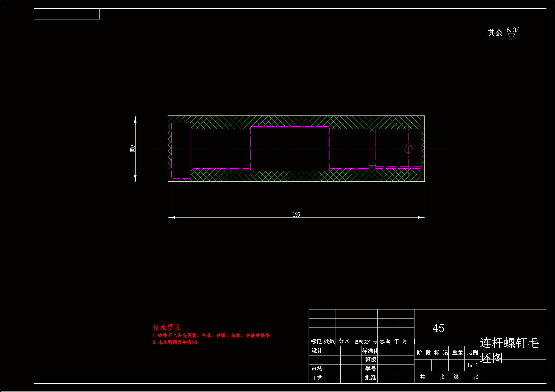Select the 重量 header cell
The height and width of the screenshot is (392, 555).
(457, 353)
